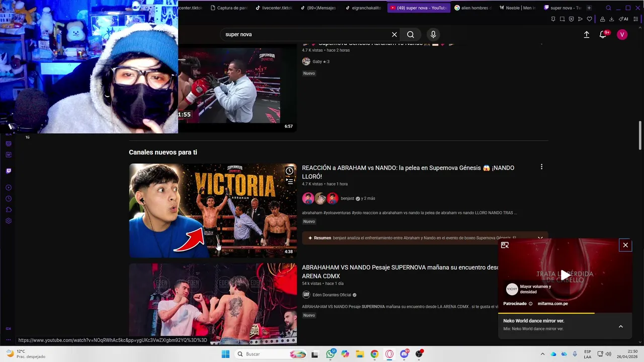Open the VICHY advertiser logo
Image resolution: width=644 pixels, height=362 pixels.
pos(512,289)
